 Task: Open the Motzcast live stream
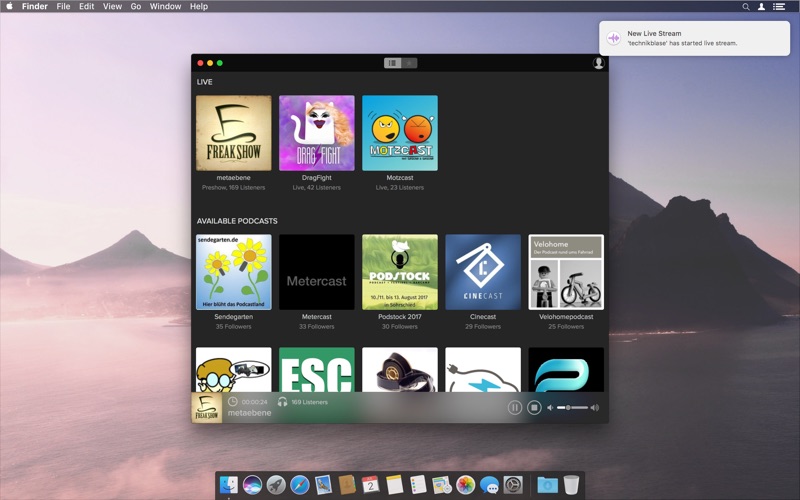[399, 133]
